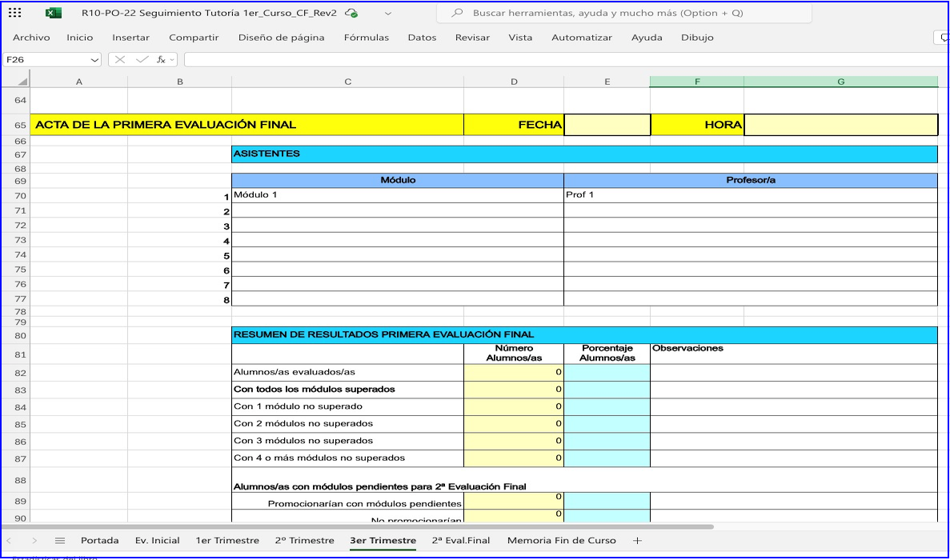The image size is (950, 560).
Task: Expand the chevron next to the workbook title
Action: click(388, 13)
